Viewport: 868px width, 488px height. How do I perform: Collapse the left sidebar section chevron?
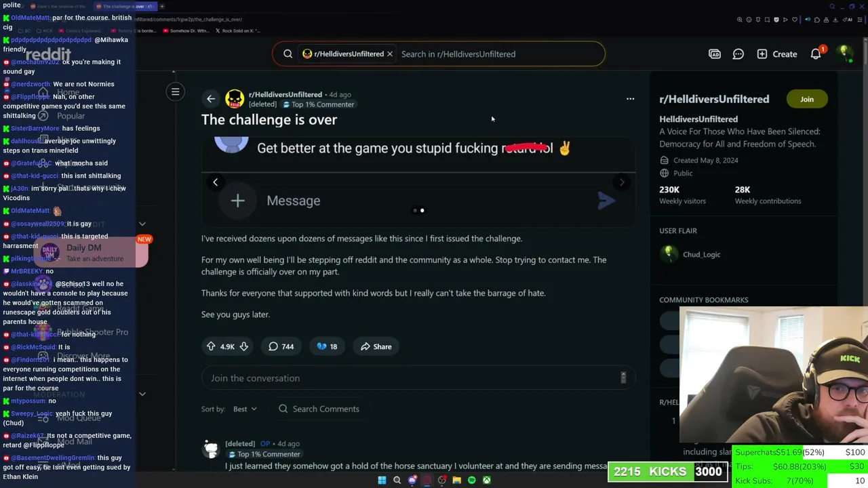[x=142, y=224]
